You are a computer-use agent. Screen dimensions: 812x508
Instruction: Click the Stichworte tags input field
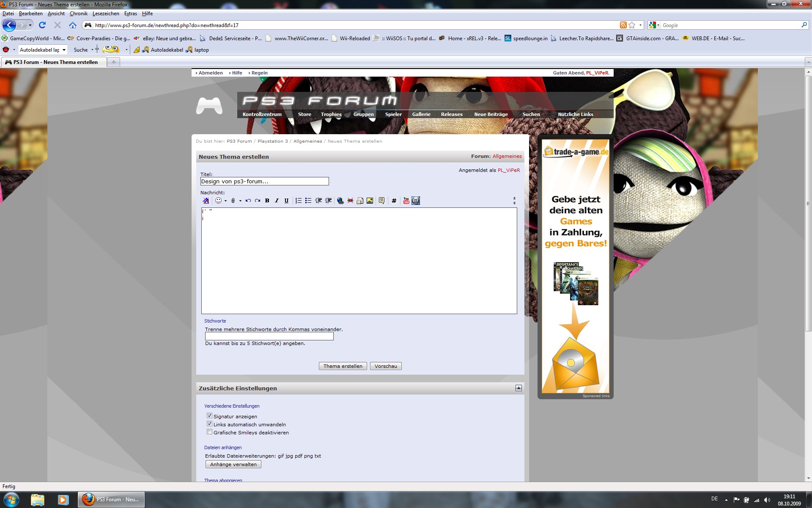(x=269, y=336)
